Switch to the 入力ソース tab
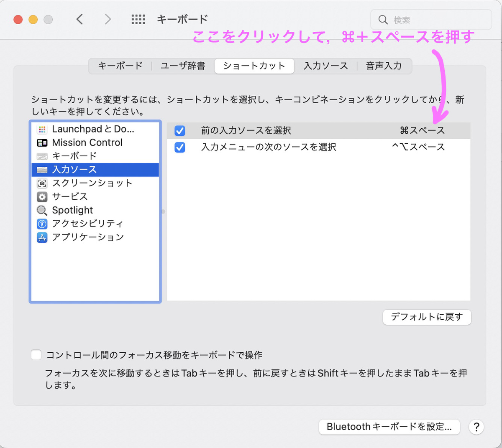 pos(325,66)
